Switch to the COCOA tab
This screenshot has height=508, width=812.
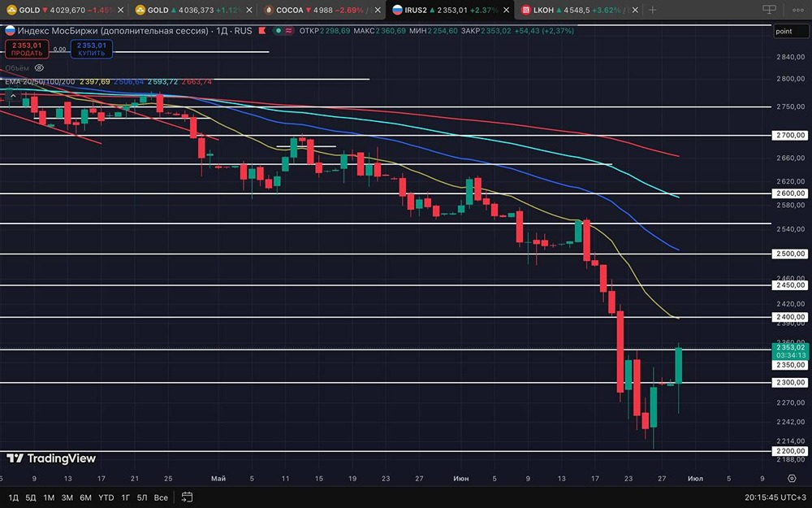click(x=313, y=10)
